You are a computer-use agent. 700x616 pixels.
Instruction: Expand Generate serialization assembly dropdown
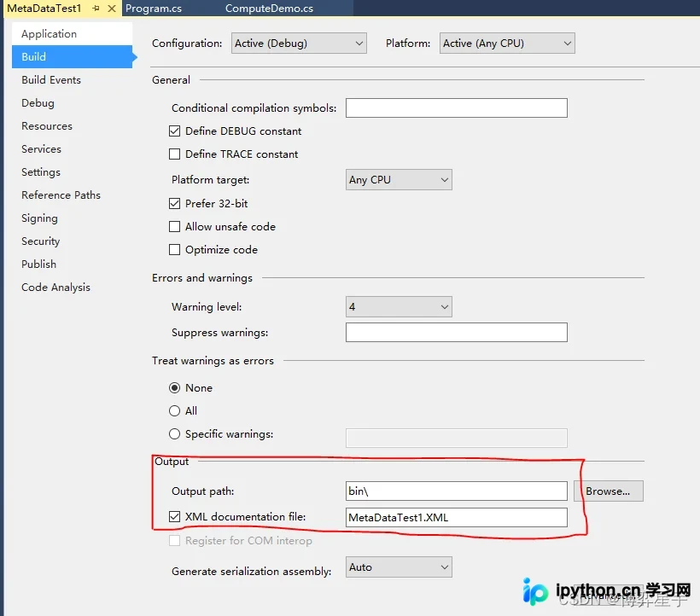(x=399, y=567)
